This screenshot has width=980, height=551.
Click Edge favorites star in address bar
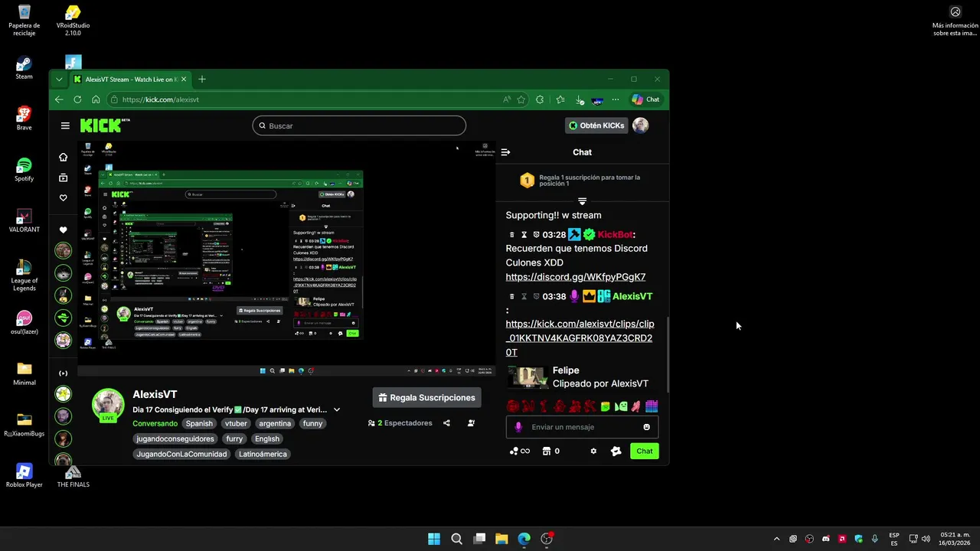tap(521, 99)
